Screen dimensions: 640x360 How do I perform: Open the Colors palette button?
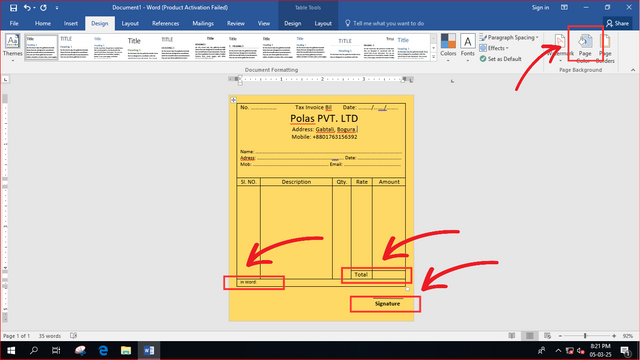click(x=448, y=48)
